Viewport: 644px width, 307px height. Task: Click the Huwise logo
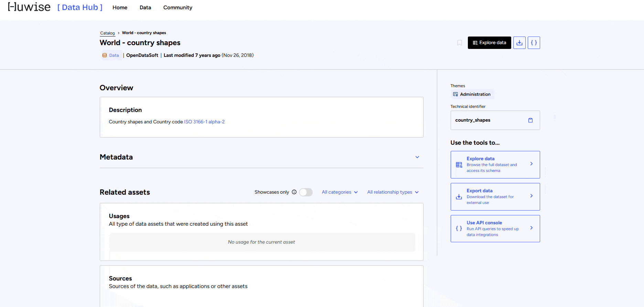pyautogui.click(x=29, y=7)
